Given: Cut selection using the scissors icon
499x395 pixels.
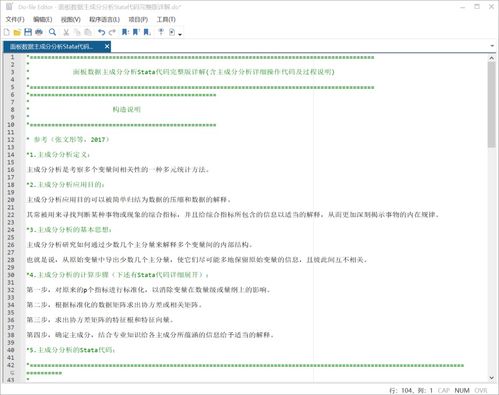Looking at the screenshot, I should (66, 32).
